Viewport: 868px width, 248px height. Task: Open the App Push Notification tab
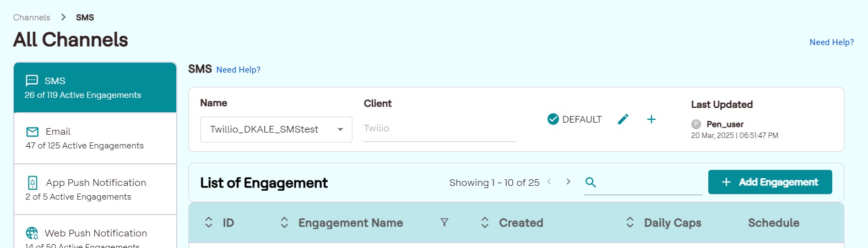tap(95, 189)
